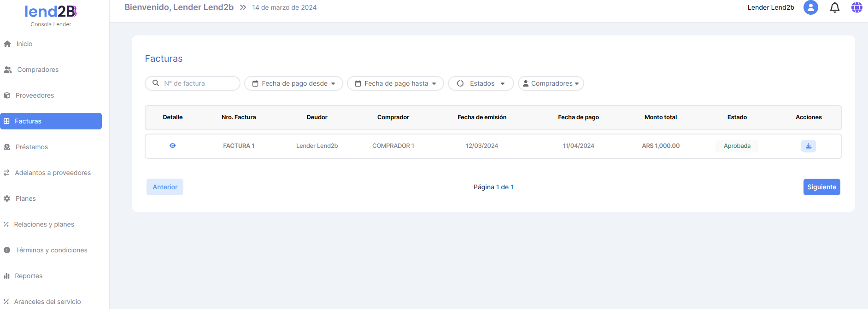
Task: Select Proveedores from the sidebar
Action: coord(35,95)
